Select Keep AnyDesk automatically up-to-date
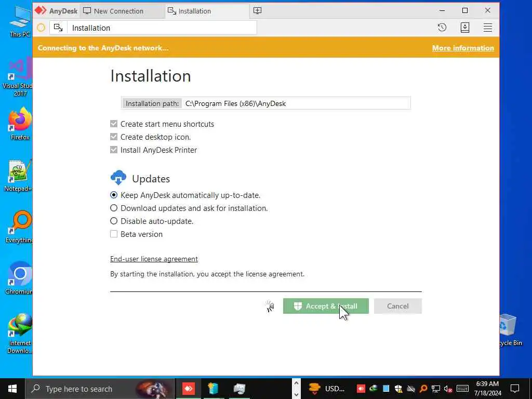This screenshot has height=399, width=532. (x=114, y=195)
